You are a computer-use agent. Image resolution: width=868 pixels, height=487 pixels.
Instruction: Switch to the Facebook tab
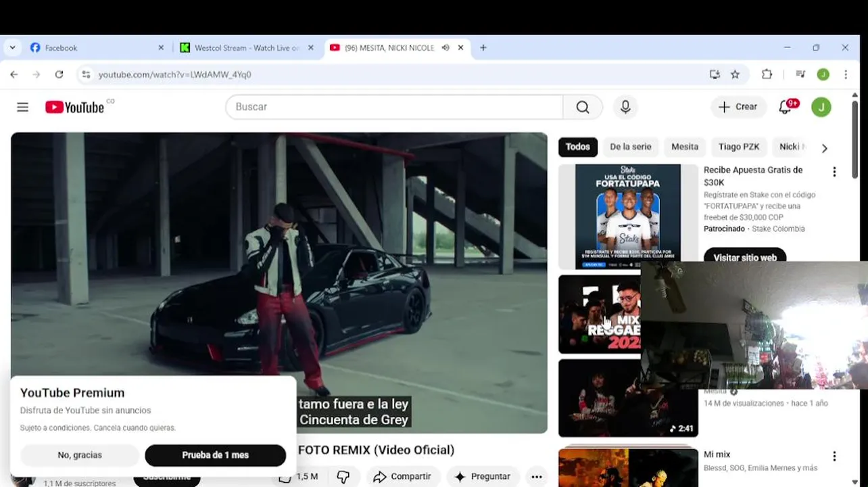tap(96, 48)
